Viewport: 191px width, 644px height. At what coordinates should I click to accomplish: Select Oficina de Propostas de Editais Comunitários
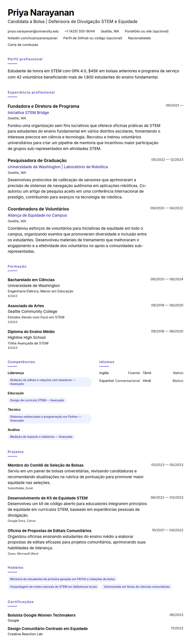pos(50,531)
